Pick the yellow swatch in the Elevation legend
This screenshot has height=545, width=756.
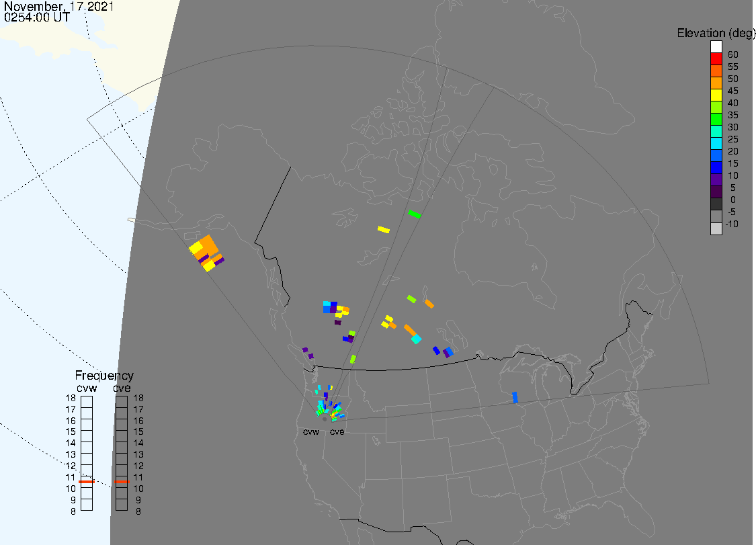click(x=716, y=95)
